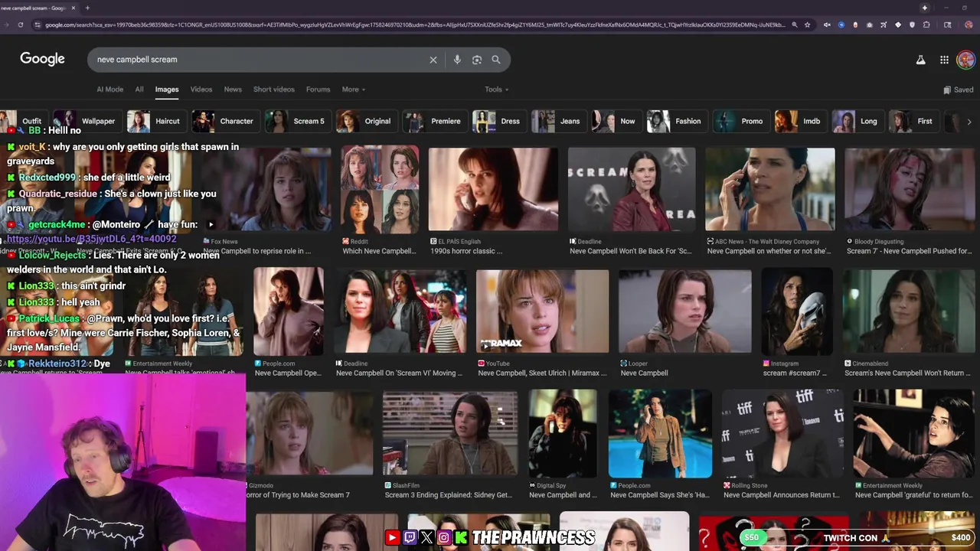Image resolution: width=980 pixels, height=551 pixels.
Task: Open the Search Labs flask icon
Action: coord(920,60)
